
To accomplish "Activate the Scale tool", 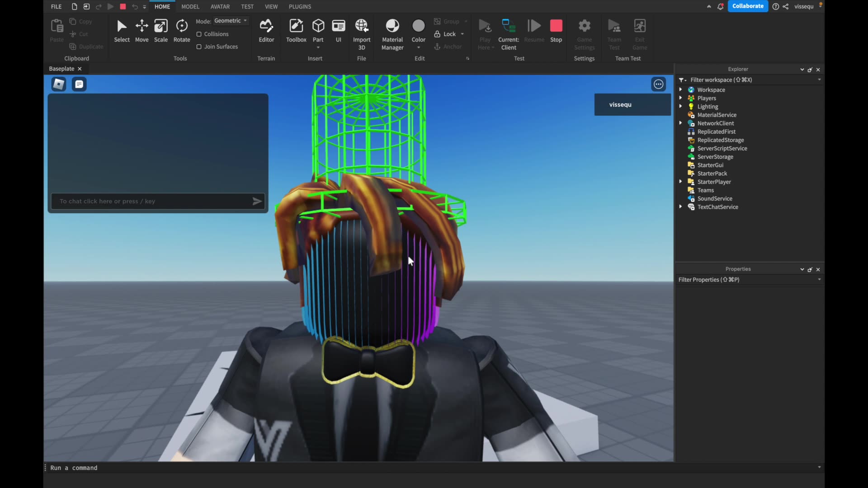I will [x=161, y=30].
